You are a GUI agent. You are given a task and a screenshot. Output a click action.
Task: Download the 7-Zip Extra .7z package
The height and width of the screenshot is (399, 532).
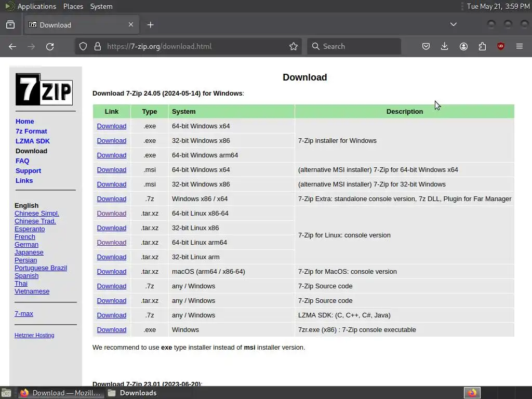pos(112,199)
